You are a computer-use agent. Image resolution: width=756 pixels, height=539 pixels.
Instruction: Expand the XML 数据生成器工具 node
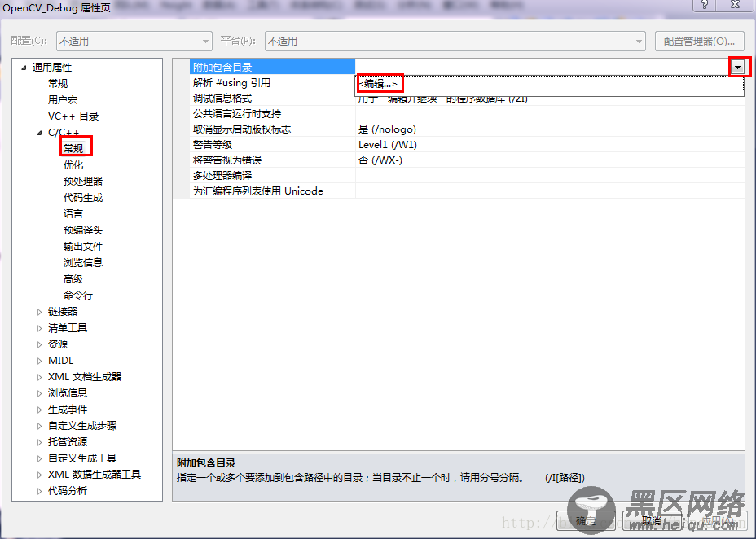pos(40,475)
